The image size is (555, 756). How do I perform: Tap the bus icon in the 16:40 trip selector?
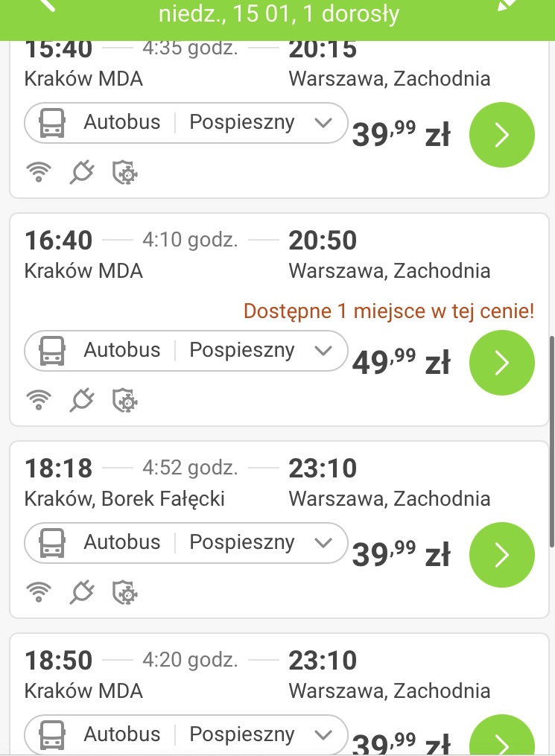click(x=52, y=351)
